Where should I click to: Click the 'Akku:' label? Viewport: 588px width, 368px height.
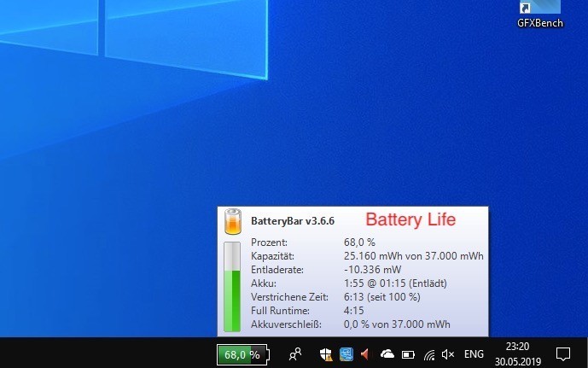tap(264, 283)
